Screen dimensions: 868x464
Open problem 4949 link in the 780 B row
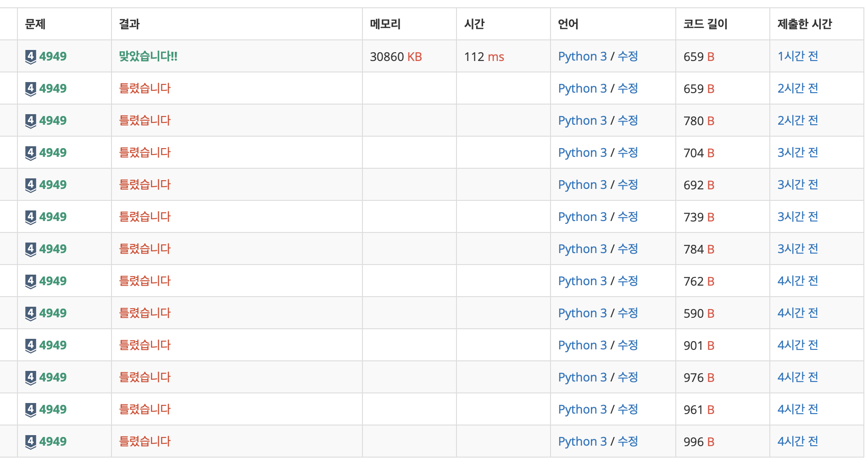53,121
